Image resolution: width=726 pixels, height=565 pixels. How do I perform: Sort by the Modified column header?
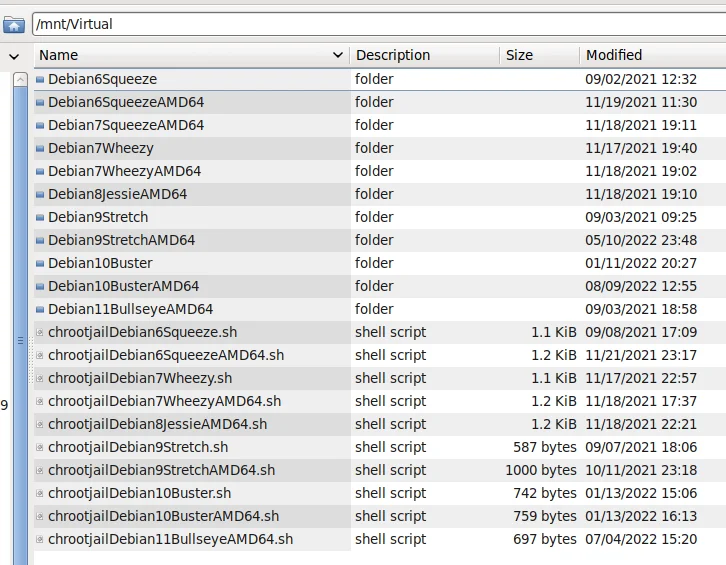pyautogui.click(x=653, y=55)
